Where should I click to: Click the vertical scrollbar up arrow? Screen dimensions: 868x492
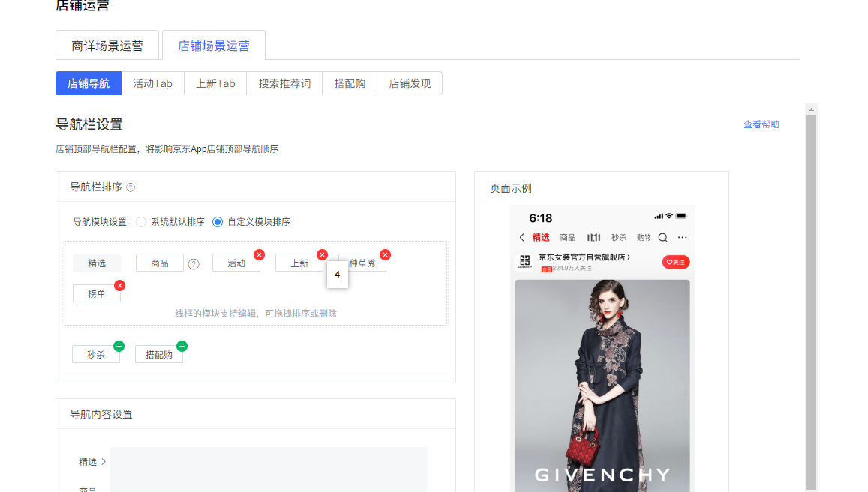coord(810,109)
